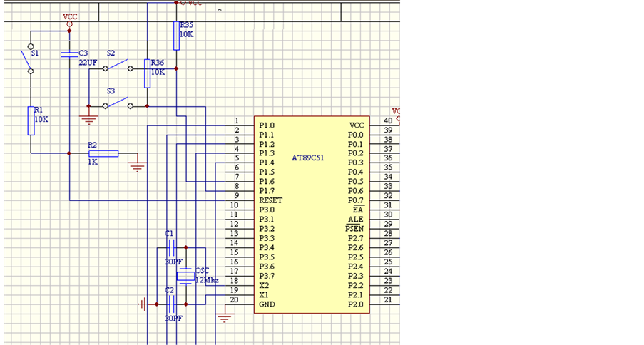Select the OSC 12Mhz crystal component
Image resolution: width=644 pixels, height=345 pixels.
click(186, 277)
